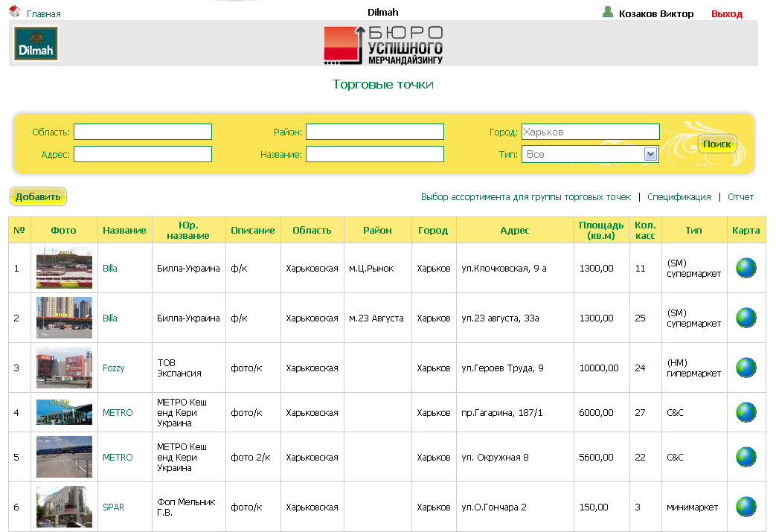Click the Торговые точки page heading
The width and height of the screenshot is (776, 532).
click(x=383, y=85)
